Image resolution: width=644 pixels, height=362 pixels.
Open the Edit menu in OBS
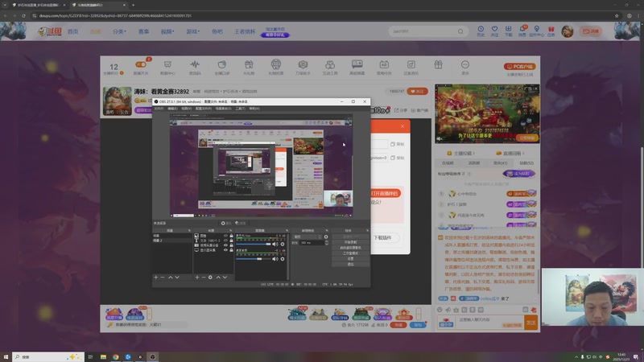172,109
